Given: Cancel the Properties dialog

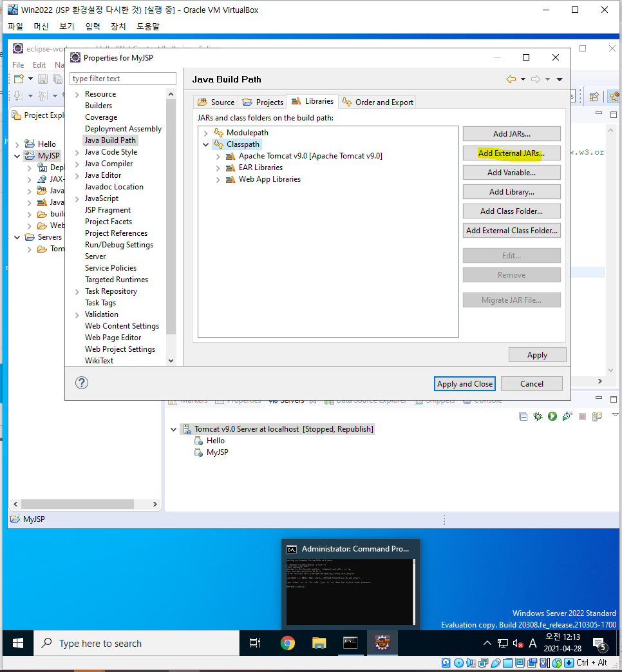Looking at the screenshot, I should point(532,383).
